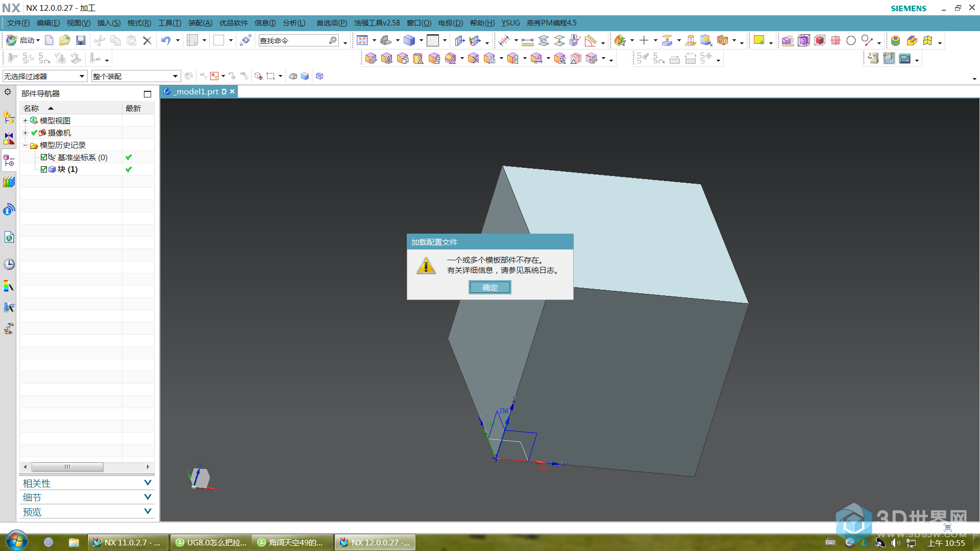This screenshot has height=551, width=980.
Task: Click the purple wireframe box icon
Action: click(804, 40)
